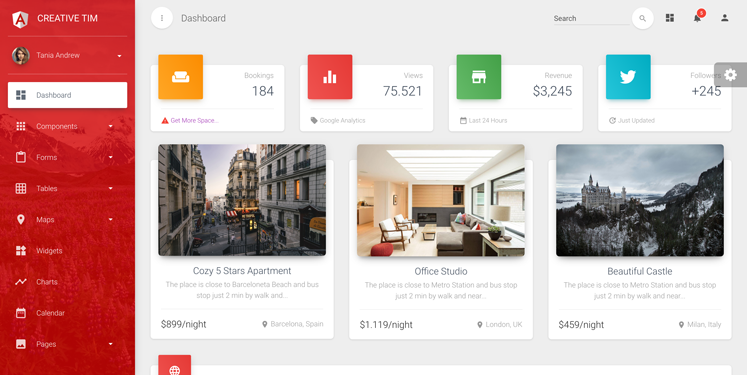The height and width of the screenshot is (375, 747).
Task: Click the Charts trend line icon
Action: click(x=20, y=282)
